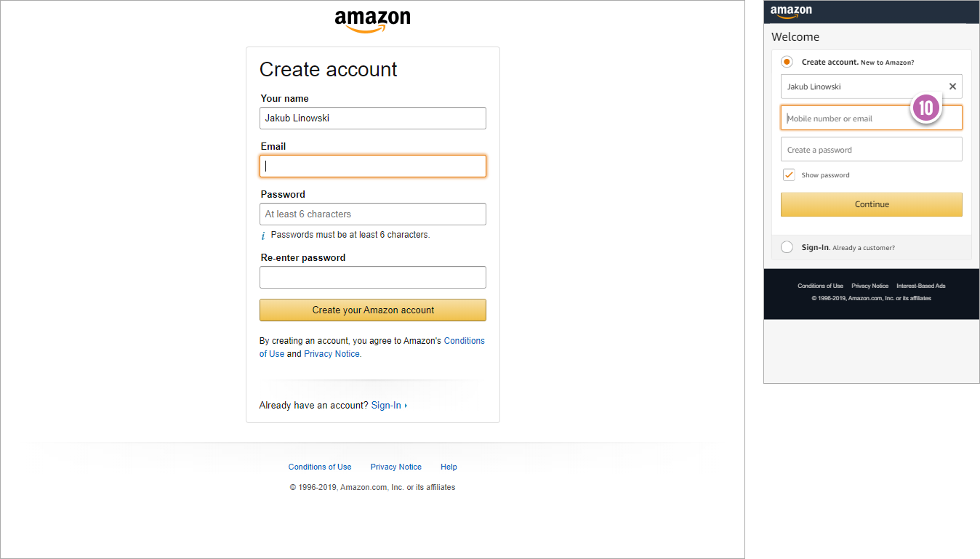Open the Privacy Notice link in footer
The width and height of the screenshot is (980, 559).
[395, 466]
